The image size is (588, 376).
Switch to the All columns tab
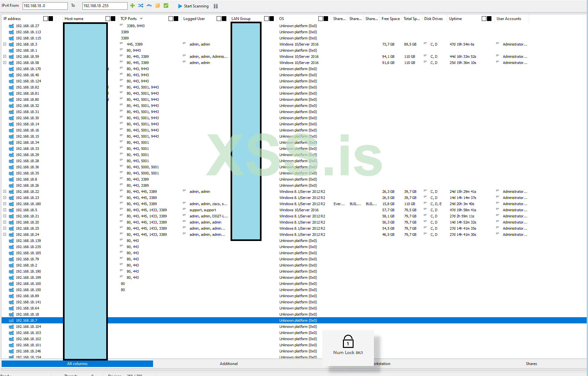coord(77,364)
